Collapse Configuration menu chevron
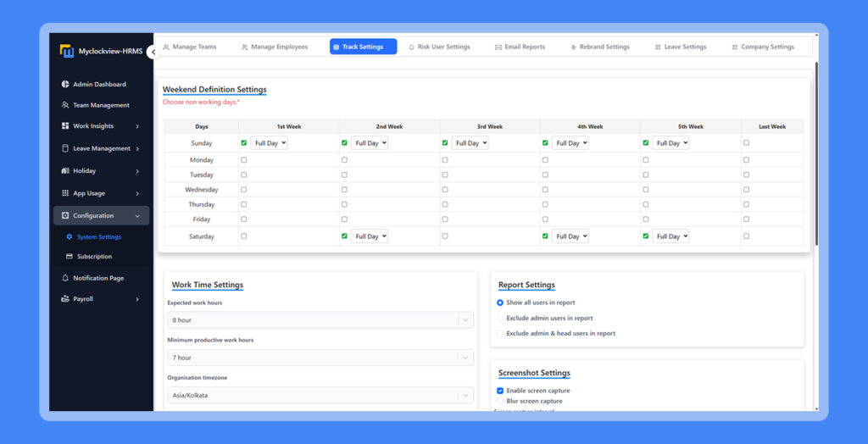Image resolution: width=868 pixels, height=444 pixels. click(137, 216)
